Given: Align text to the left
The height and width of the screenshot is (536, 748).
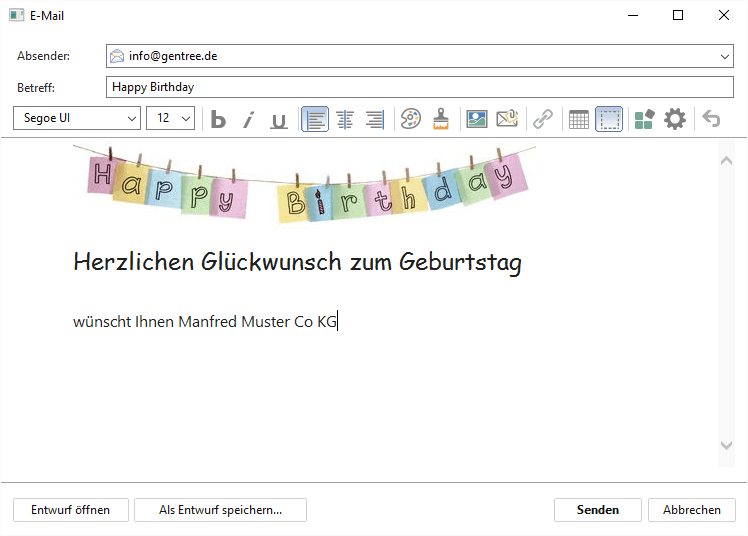Looking at the screenshot, I should (x=315, y=120).
